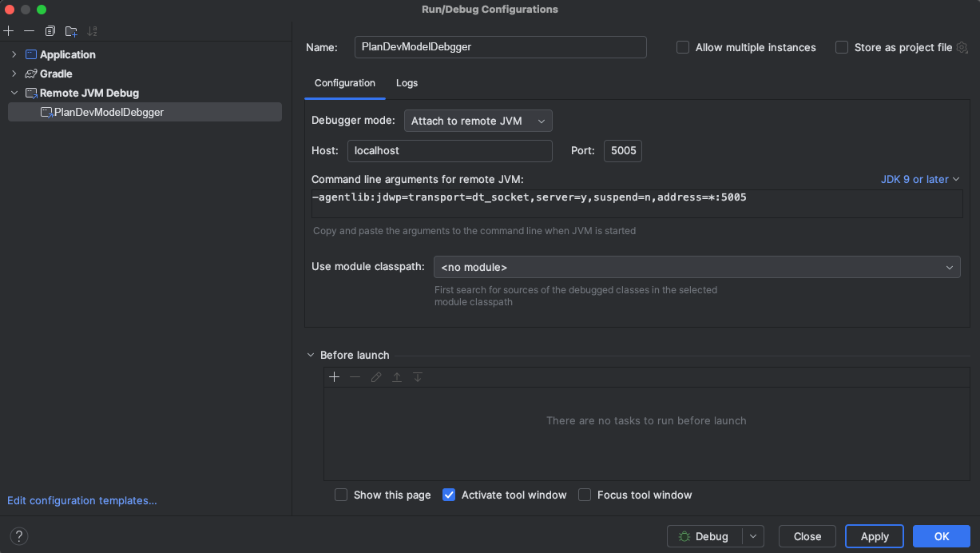Check Store as project file

click(x=841, y=47)
